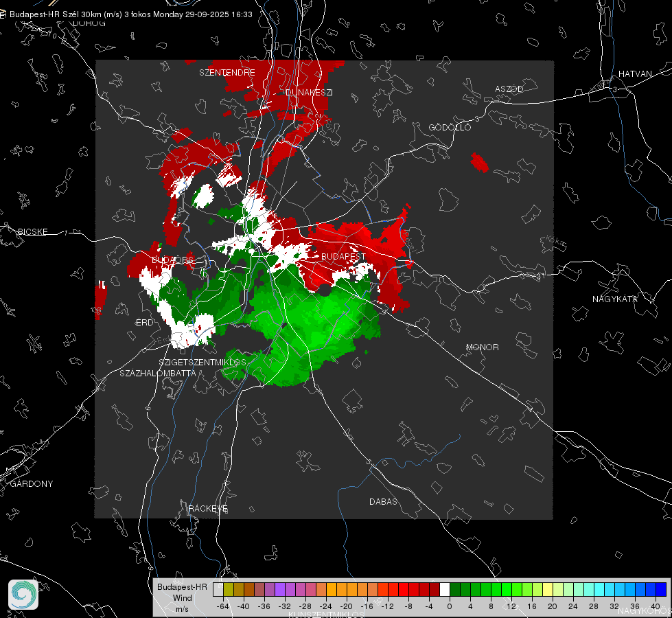Click the ÉRD map label

(x=144, y=323)
